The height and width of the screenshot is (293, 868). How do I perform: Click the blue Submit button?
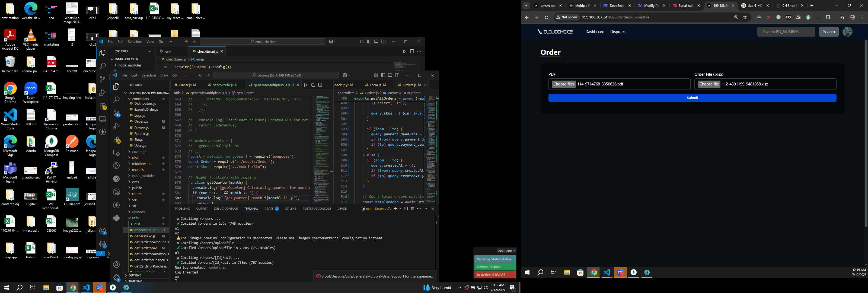692,98
